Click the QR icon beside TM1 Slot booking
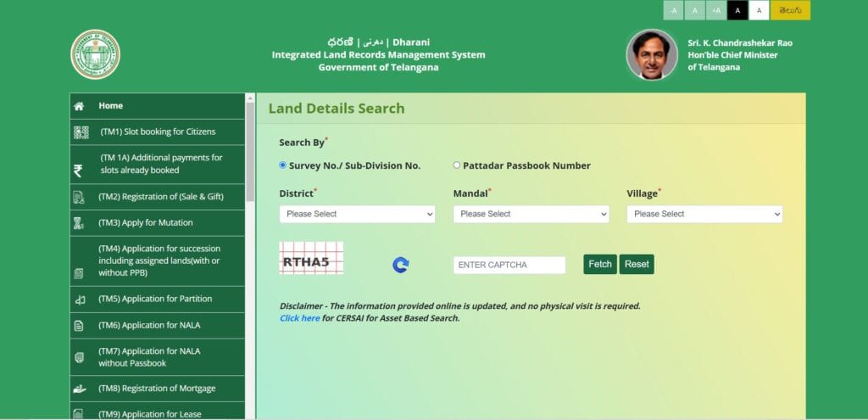868x420 pixels. point(81,132)
